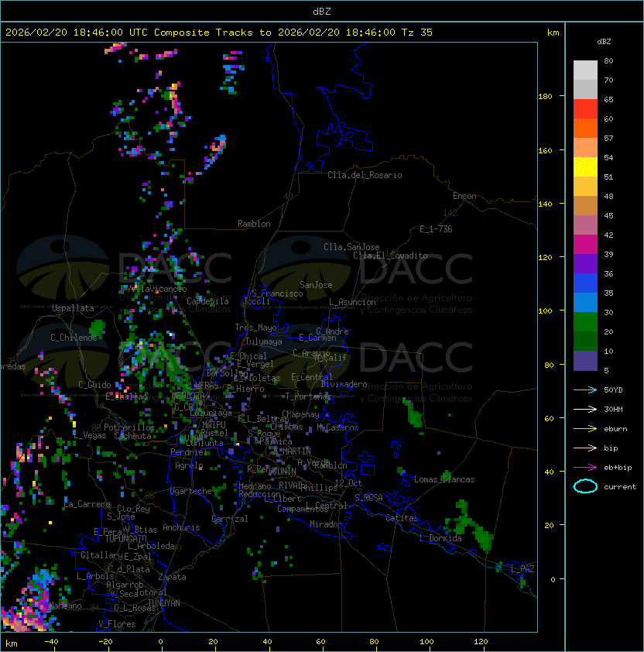Click the V_Flores place label
The image size is (644, 652).
[x=117, y=624]
